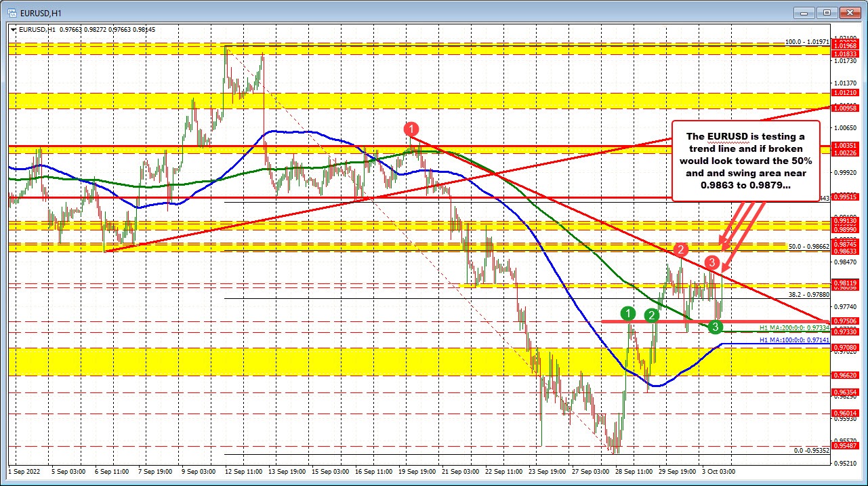Select green marker 1 above the swing low
The height and width of the screenshot is (486, 868).
[627, 313]
